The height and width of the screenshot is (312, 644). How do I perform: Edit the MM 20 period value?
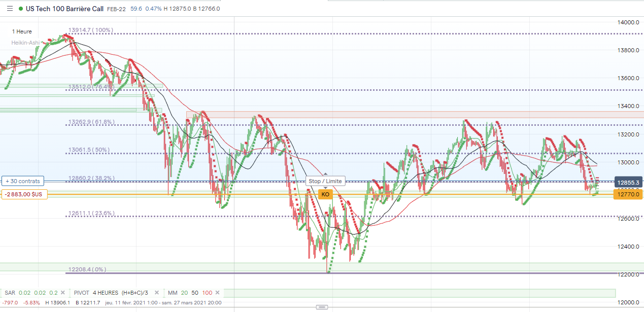click(x=183, y=293)
